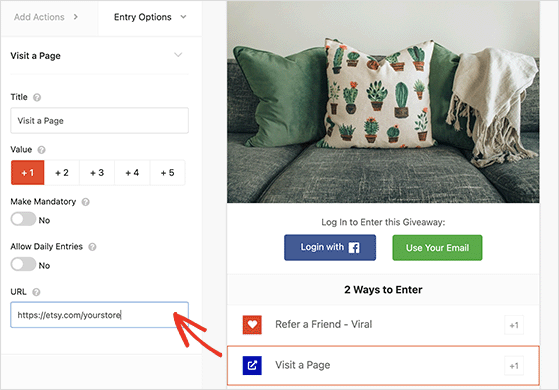
Task: Open the Make Mandatory help tooltip icon
Action: [x=86, y=202]
